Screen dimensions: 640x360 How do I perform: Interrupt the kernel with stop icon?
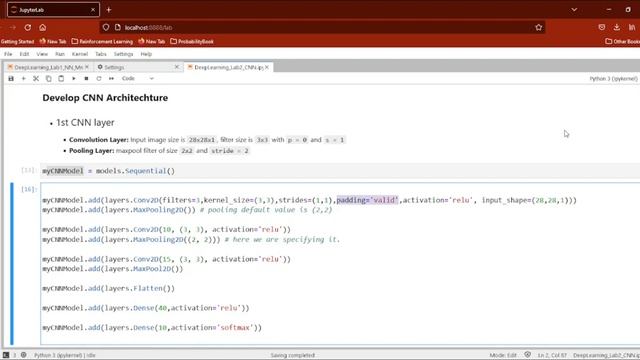click(x=86, y=78)
